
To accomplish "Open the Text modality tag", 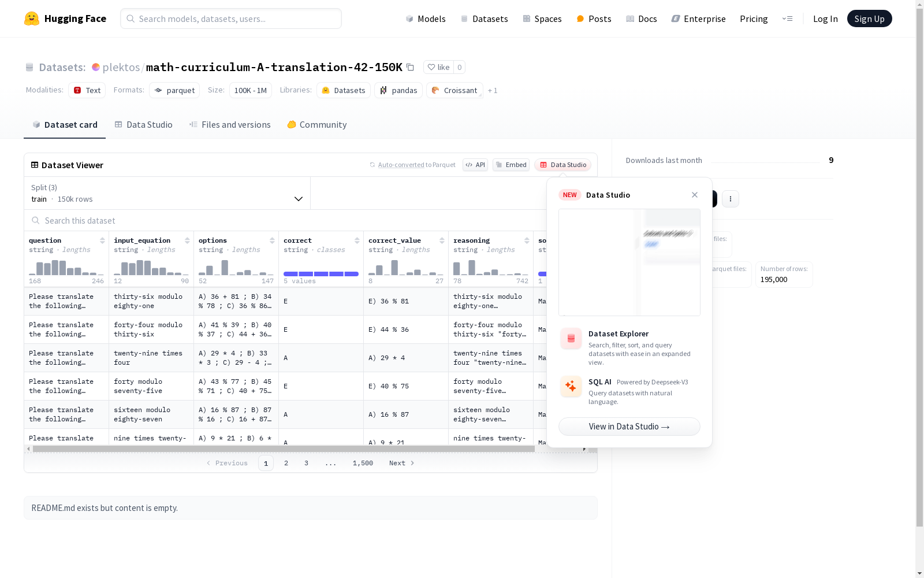I will pos(87,90).
